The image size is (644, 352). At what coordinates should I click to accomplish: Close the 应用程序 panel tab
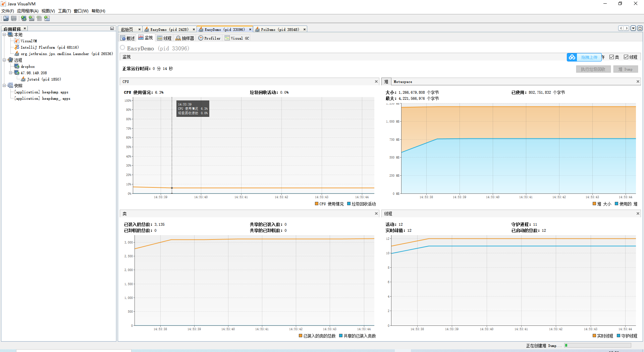(25, 29)
